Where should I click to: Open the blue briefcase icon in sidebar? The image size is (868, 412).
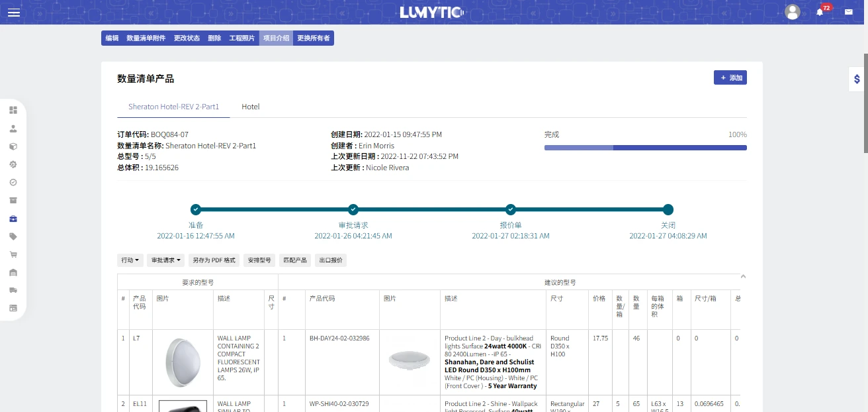point(13,219)
